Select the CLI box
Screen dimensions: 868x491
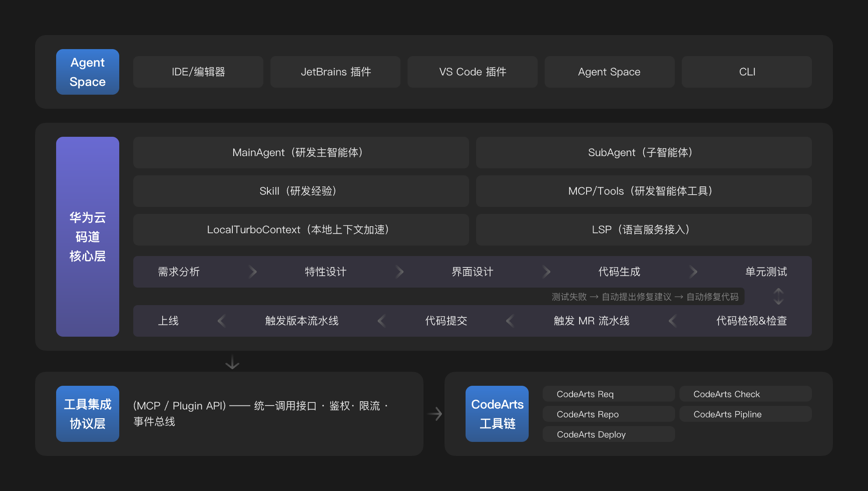coord(747,72)
